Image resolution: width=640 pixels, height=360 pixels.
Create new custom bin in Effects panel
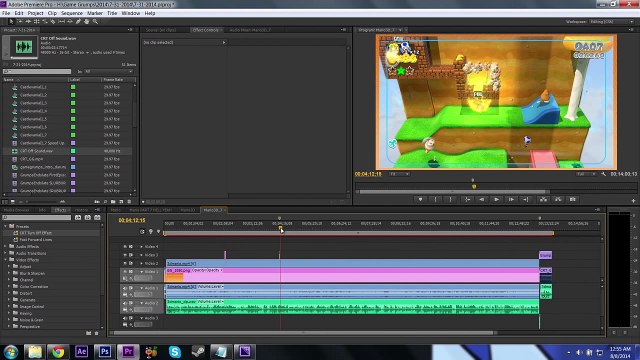click(x=89, y=333)
